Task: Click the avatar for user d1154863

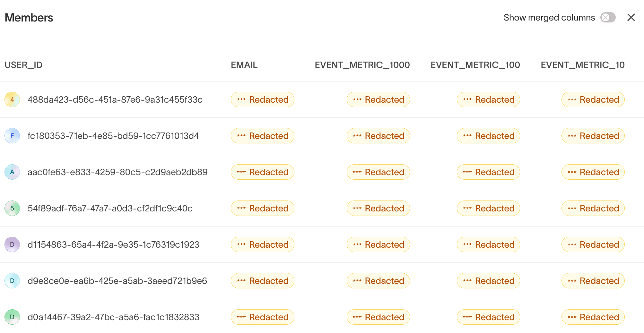Action: click(x=12, y=244)
